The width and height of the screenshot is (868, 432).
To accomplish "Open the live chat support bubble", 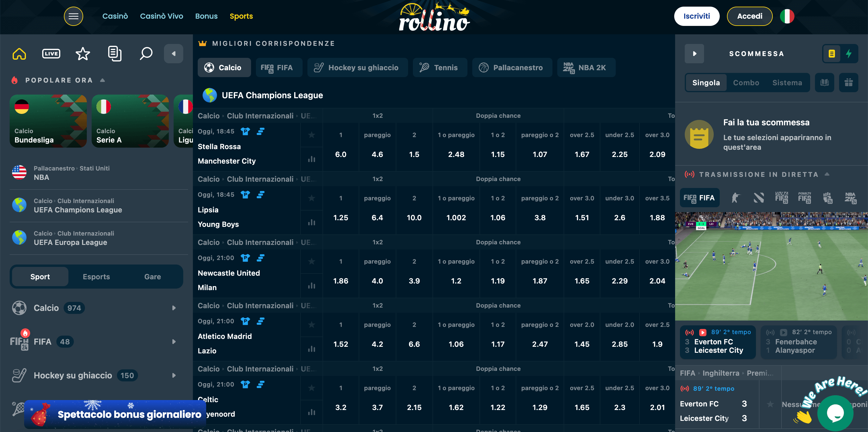I will pos(835,413).
